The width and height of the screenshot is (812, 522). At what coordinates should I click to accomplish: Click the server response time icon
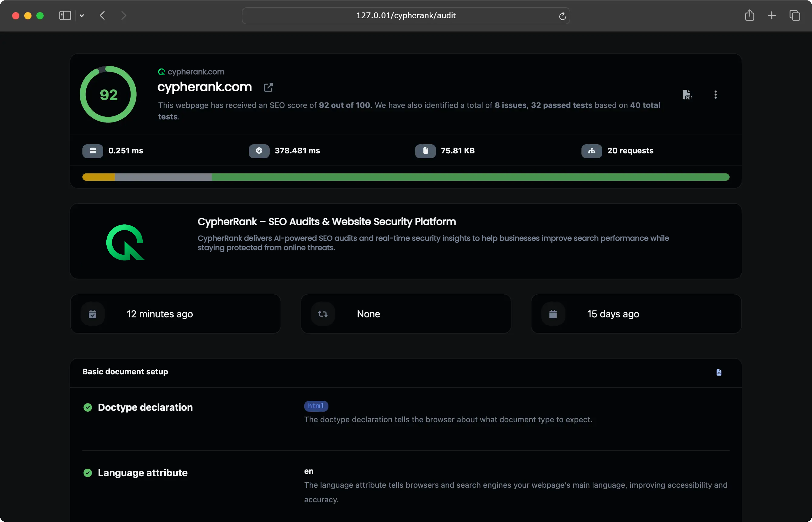coord(92,151)
